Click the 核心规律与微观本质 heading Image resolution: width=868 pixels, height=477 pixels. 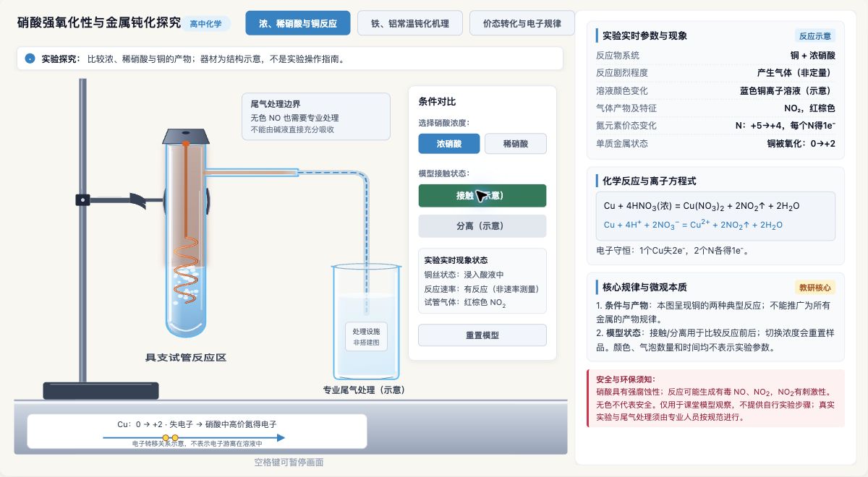point(644,287)
